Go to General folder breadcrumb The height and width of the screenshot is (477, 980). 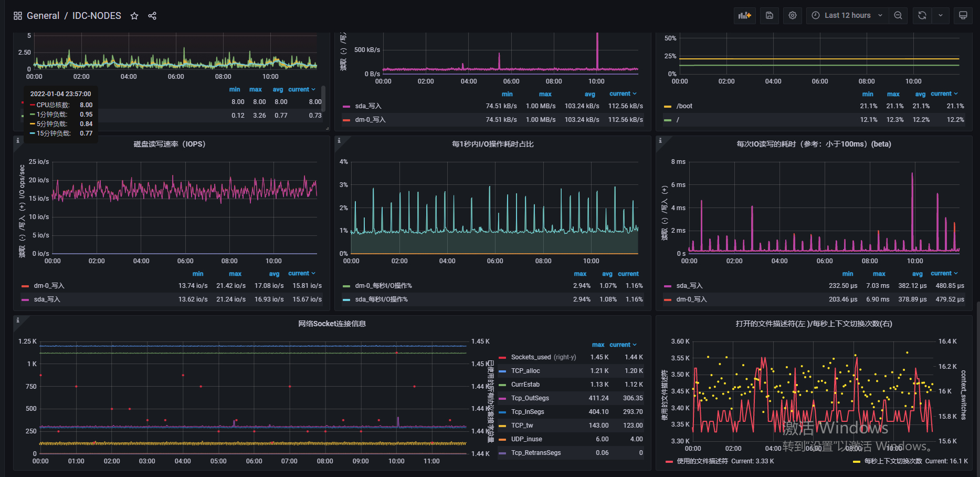tap(43, 16)
